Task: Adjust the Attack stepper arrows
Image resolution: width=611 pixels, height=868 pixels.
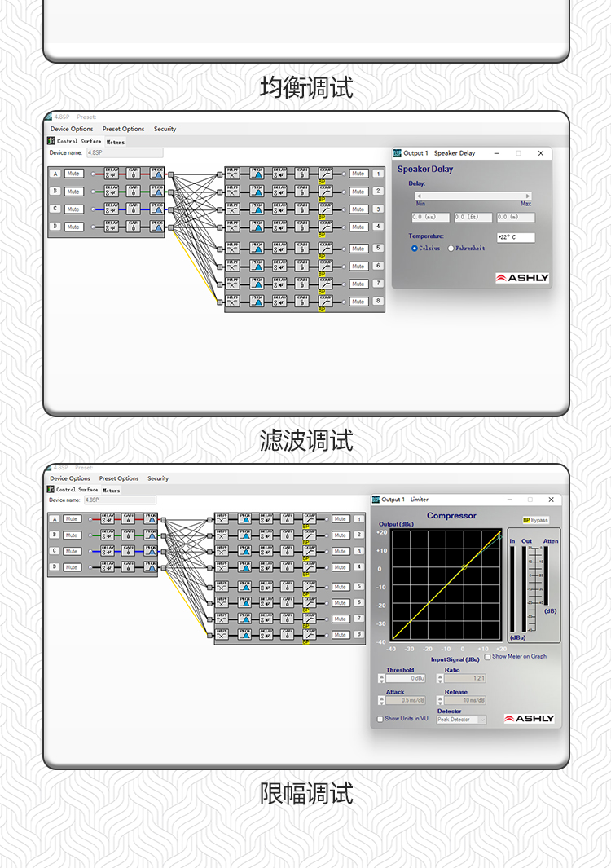Action: [381, 701]
